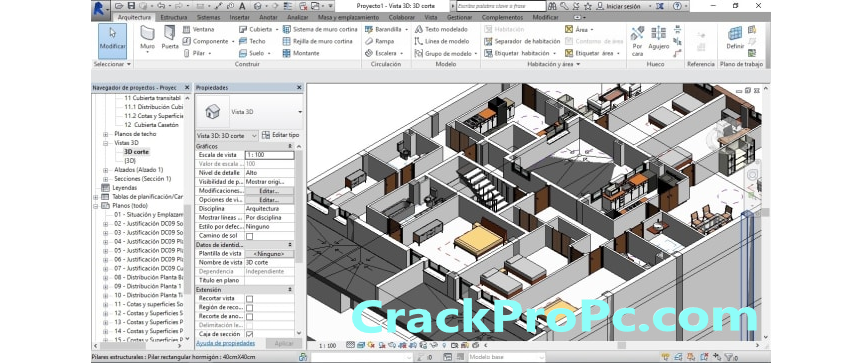
Task: Choose the Escalera stair tool
Action: (384, 53)
